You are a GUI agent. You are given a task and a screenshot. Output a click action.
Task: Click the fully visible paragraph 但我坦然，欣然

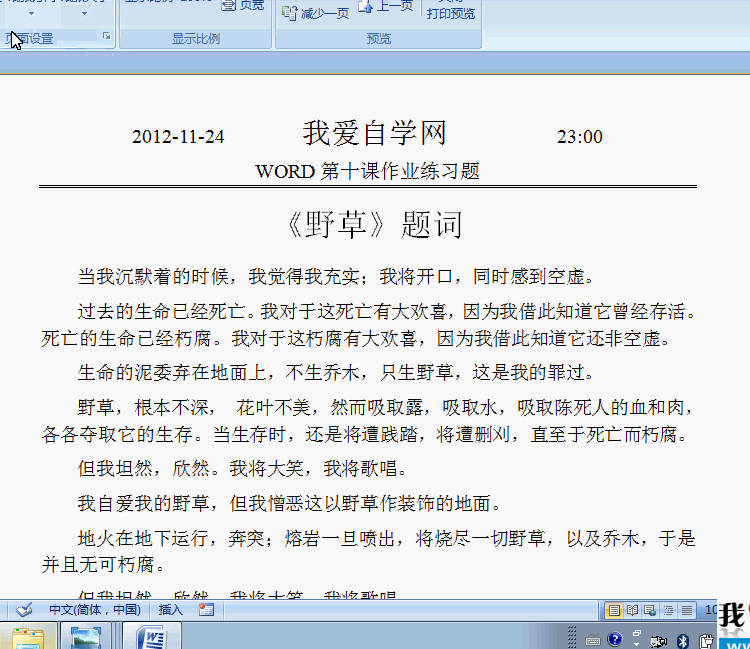tap(243, 468)
